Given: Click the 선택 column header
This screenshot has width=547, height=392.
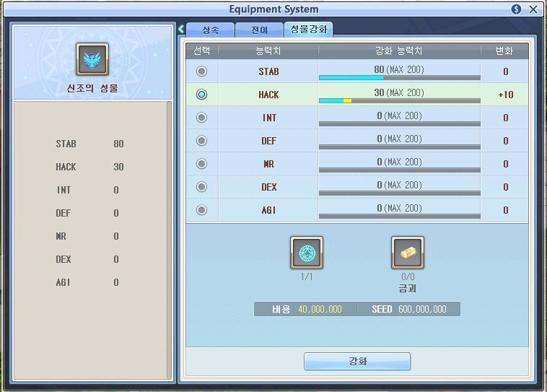Looking at the screenshot, I should pos(202,51).
